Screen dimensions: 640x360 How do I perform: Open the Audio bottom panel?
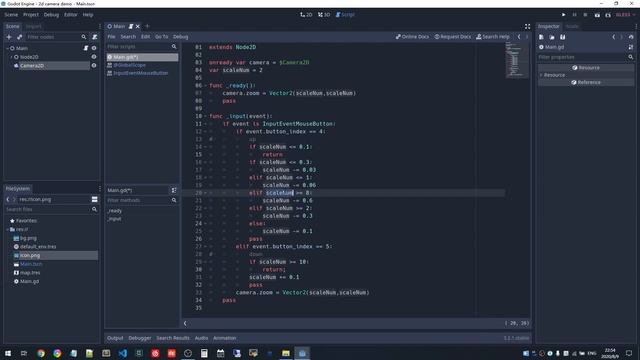pyautogui.click(x=201, y=338)
